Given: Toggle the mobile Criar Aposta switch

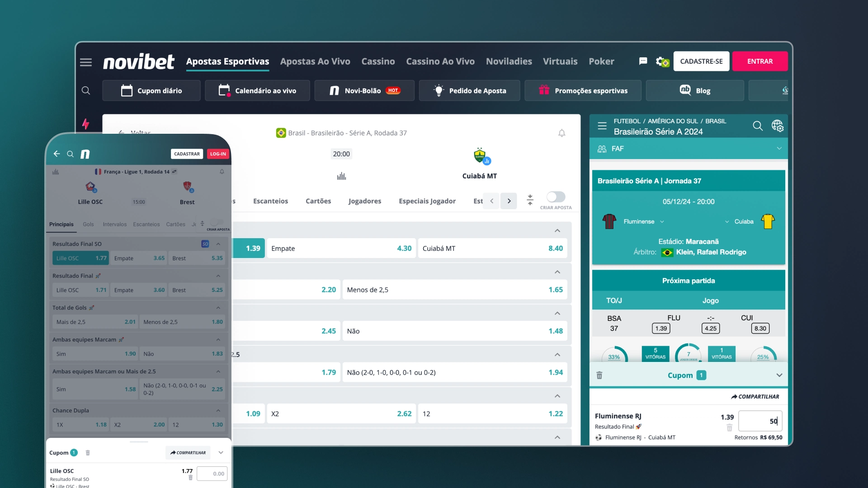Looking at the screenshot, I should (x=217, y=222).
